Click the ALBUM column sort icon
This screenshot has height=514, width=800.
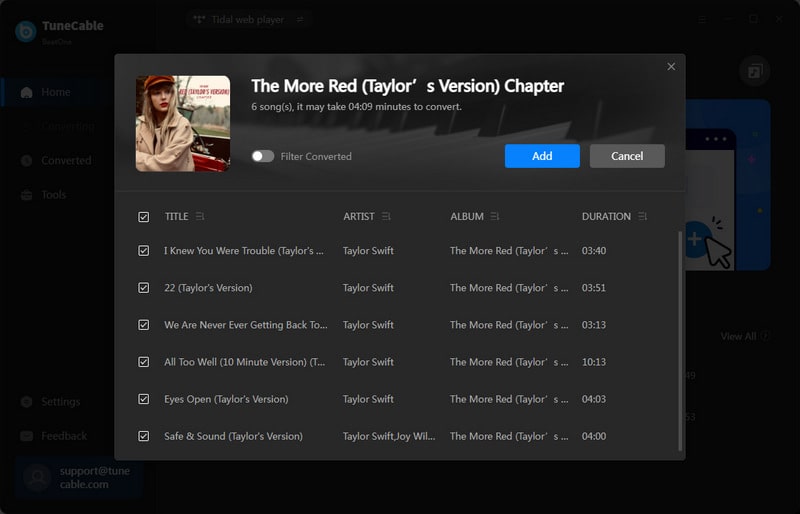coord(495,217)
